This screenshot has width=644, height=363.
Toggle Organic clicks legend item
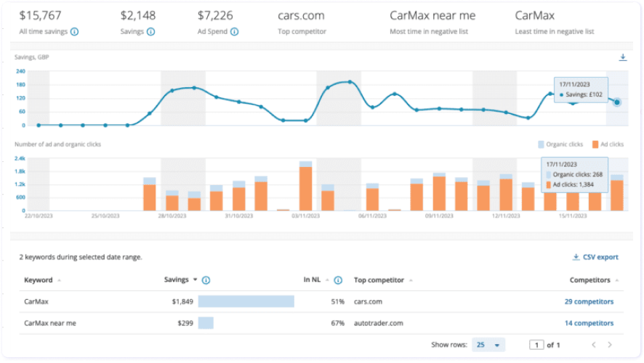click(x=560, y=144)
